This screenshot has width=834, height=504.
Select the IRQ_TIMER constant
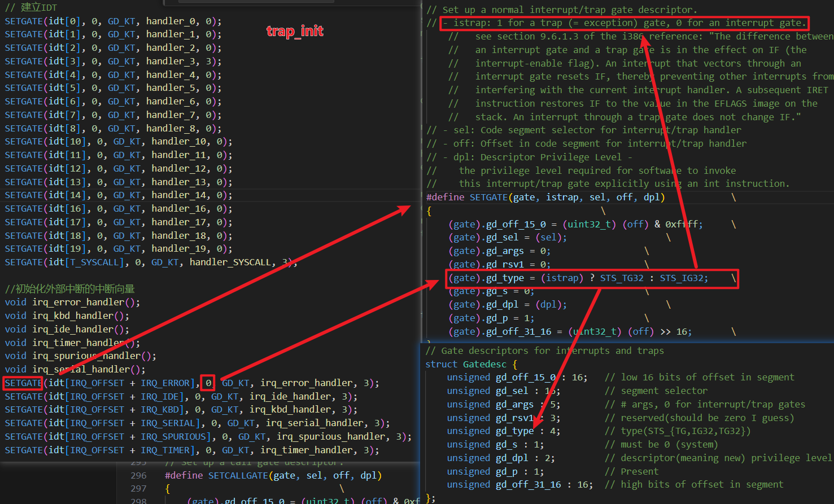tap(165, 450)
